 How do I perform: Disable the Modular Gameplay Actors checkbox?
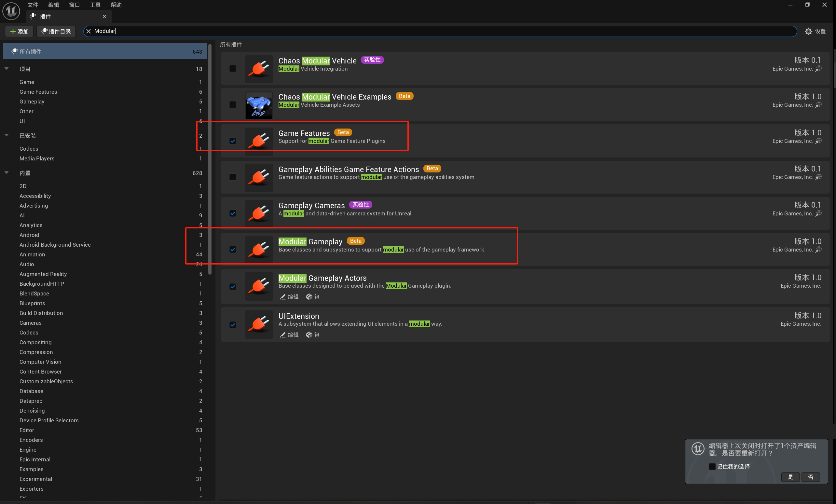click(x=232, y=287)
